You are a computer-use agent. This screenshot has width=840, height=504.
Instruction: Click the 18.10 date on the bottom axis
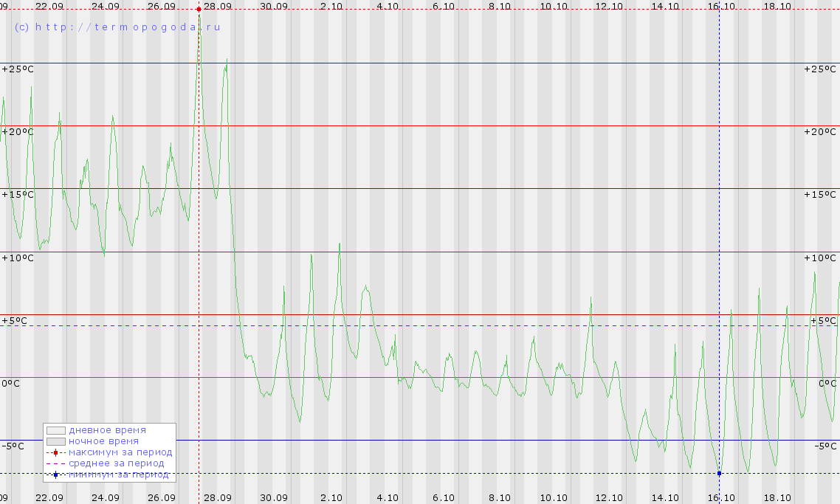(x=777, y=497)
